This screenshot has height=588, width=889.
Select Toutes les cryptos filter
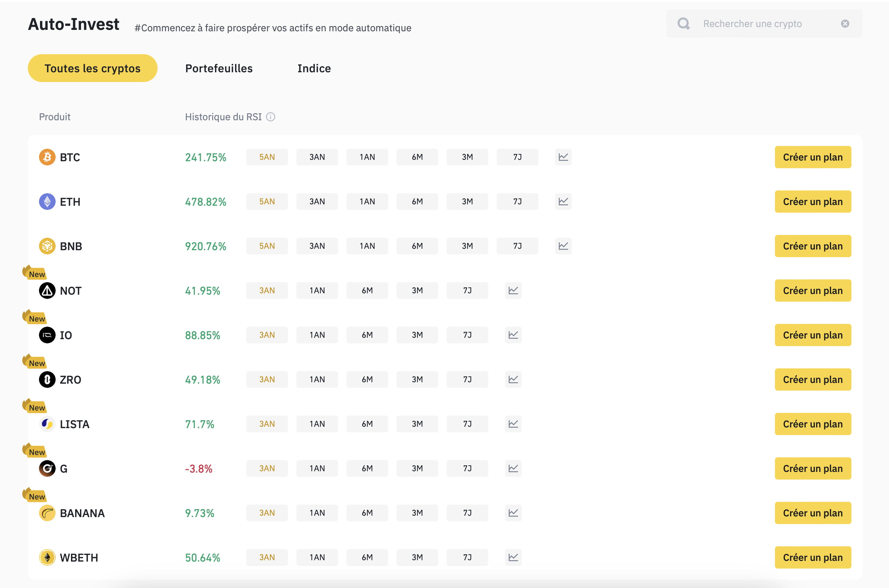tap(92, 68)
